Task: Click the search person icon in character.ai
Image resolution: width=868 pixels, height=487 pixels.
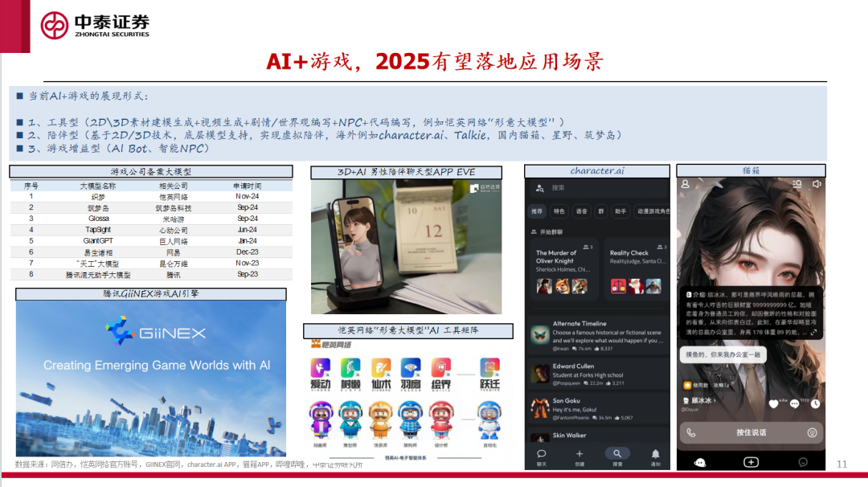Action: click(540, 188)
